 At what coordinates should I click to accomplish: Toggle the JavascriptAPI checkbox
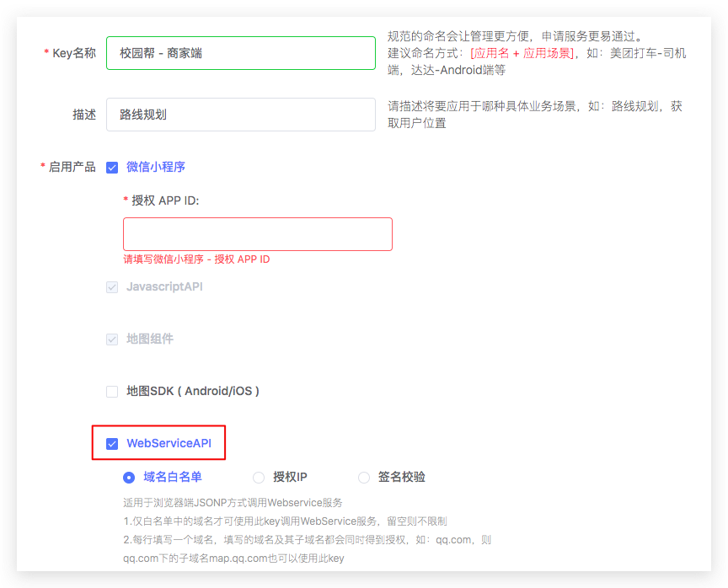(x=112, y=287)
